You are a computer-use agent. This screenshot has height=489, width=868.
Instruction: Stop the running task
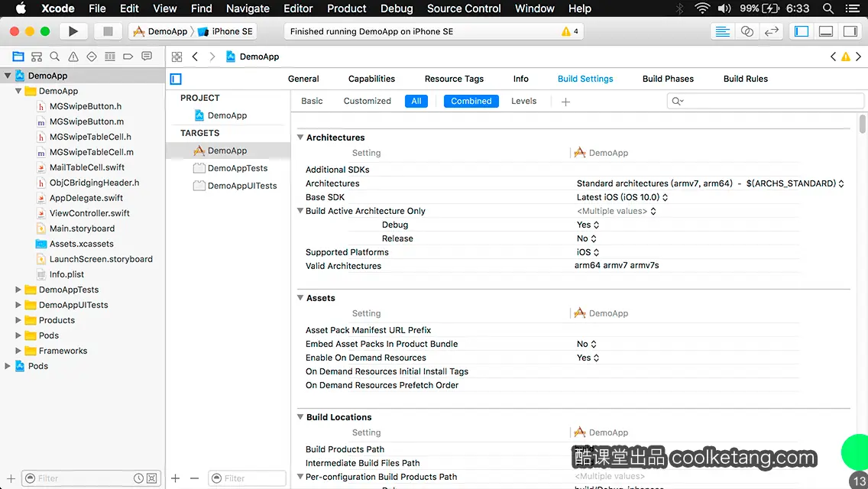pos(108,31)
